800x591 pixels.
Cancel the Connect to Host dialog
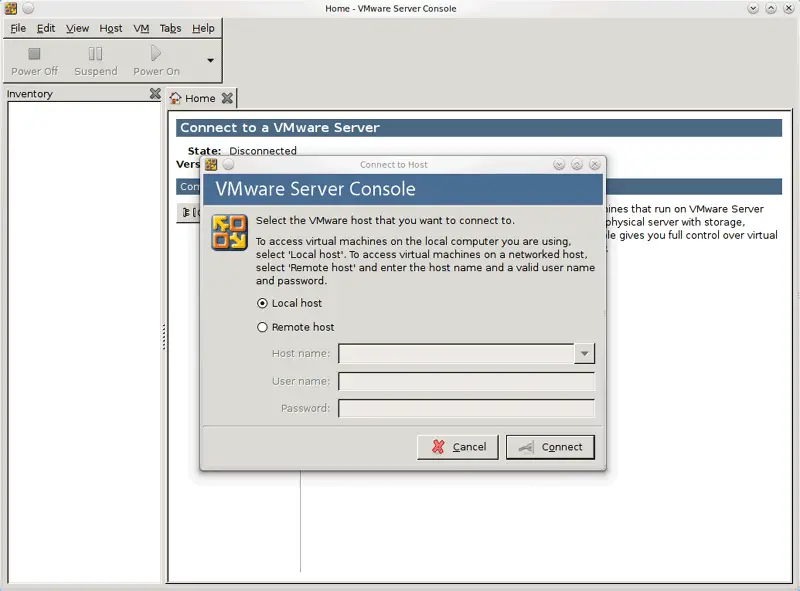[458, 447]
